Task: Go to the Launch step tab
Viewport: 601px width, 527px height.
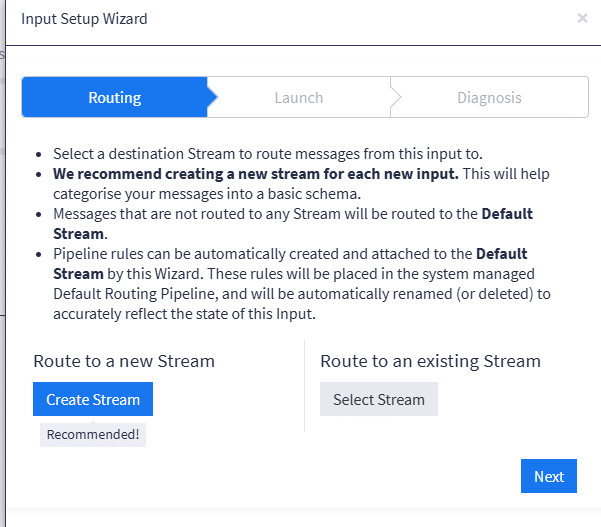Action: click(299, 98)
